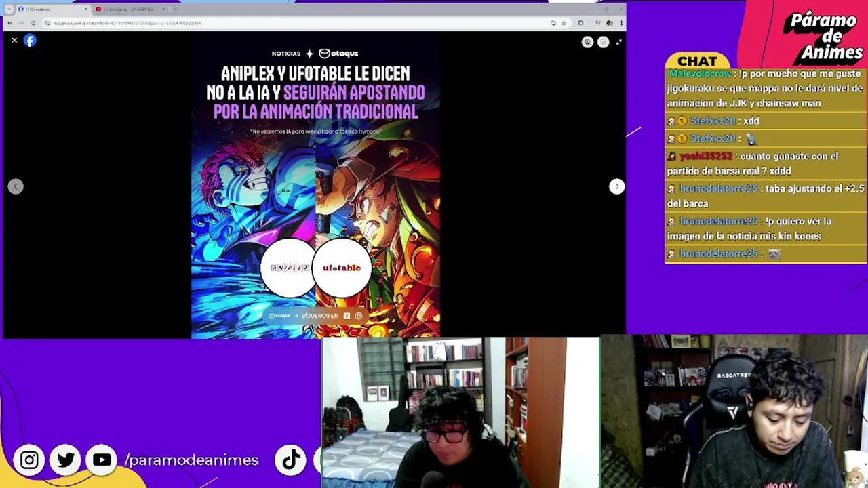This screenshot has height=488, width=868.
Task: Enter fullscreen photo view
Action: coord(618,42)
